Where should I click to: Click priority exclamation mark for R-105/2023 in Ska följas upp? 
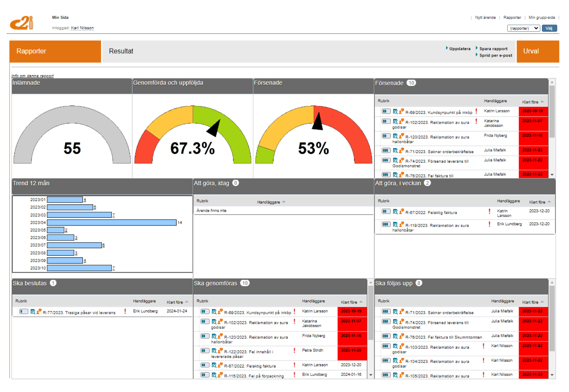coord(484,374)
